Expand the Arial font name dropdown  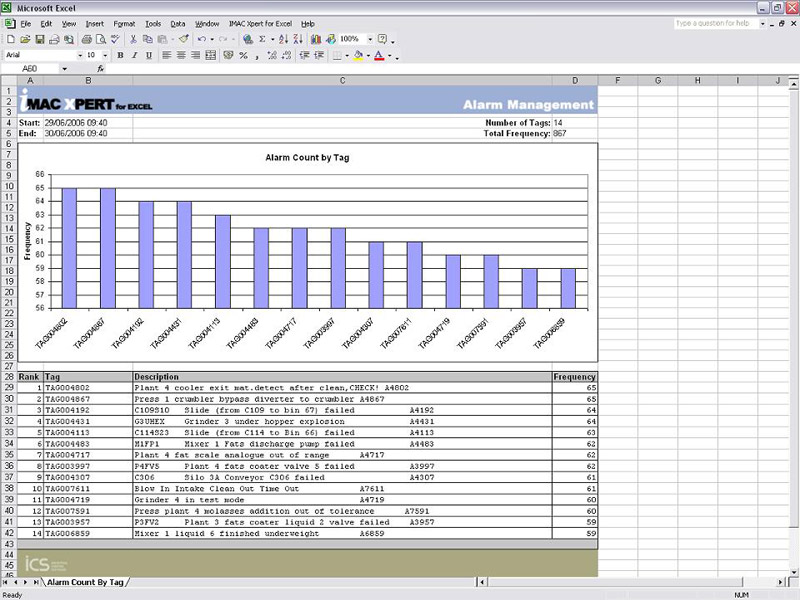[x=79, y=55]
